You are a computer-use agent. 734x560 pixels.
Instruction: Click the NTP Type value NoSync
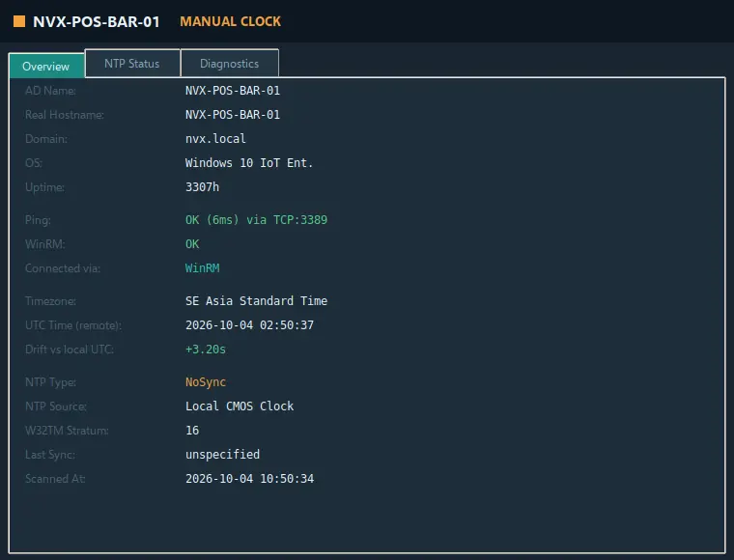206,382
